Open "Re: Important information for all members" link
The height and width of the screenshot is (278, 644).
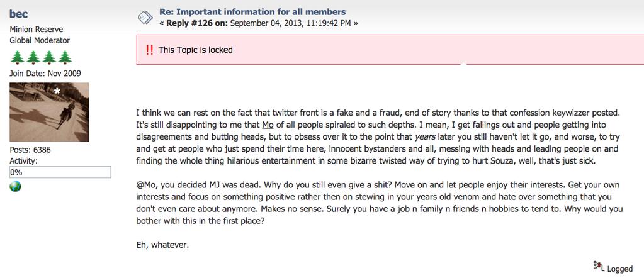click(x=252, y=12)
